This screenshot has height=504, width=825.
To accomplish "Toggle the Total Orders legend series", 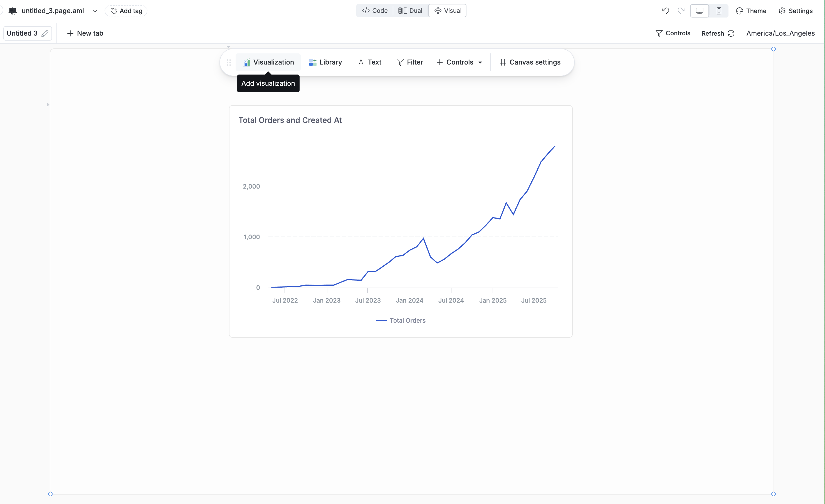I will (x=401, y=320).
